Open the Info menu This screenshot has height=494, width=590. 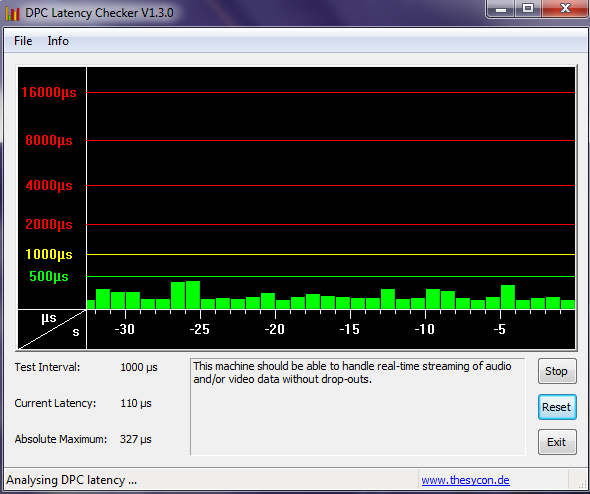click(x=58, y=41)
